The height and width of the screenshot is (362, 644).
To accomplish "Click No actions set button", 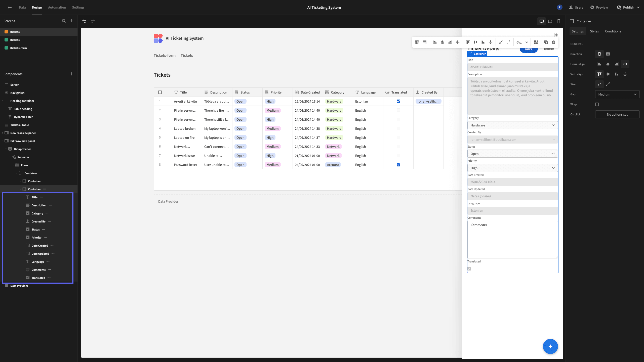I will tap(617, 114).
